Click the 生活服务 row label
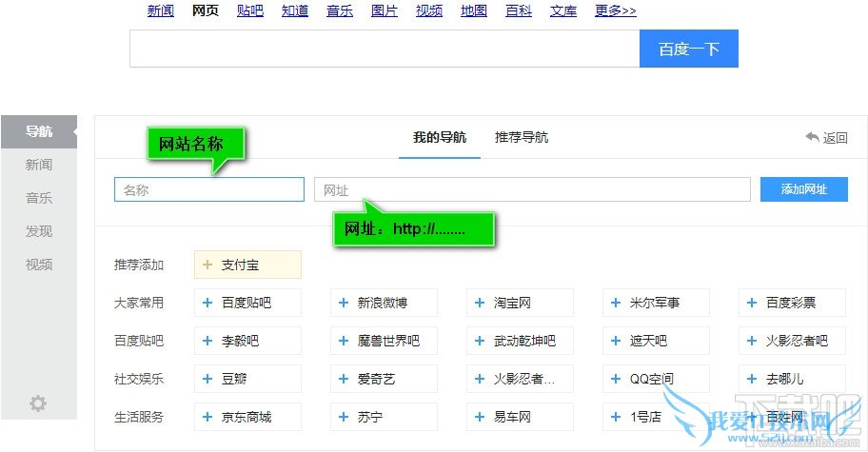Viewport: 868px width, 452px height. pos(139,417)
